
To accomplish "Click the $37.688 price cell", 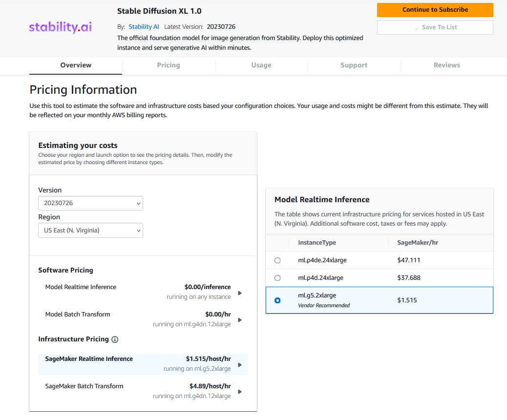I will 409,278.
